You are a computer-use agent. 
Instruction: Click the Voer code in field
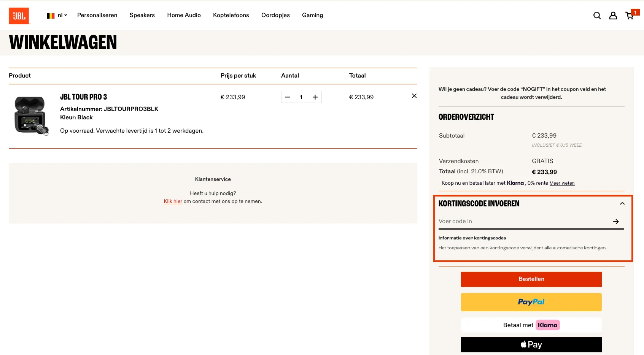(x=495, y=221)
